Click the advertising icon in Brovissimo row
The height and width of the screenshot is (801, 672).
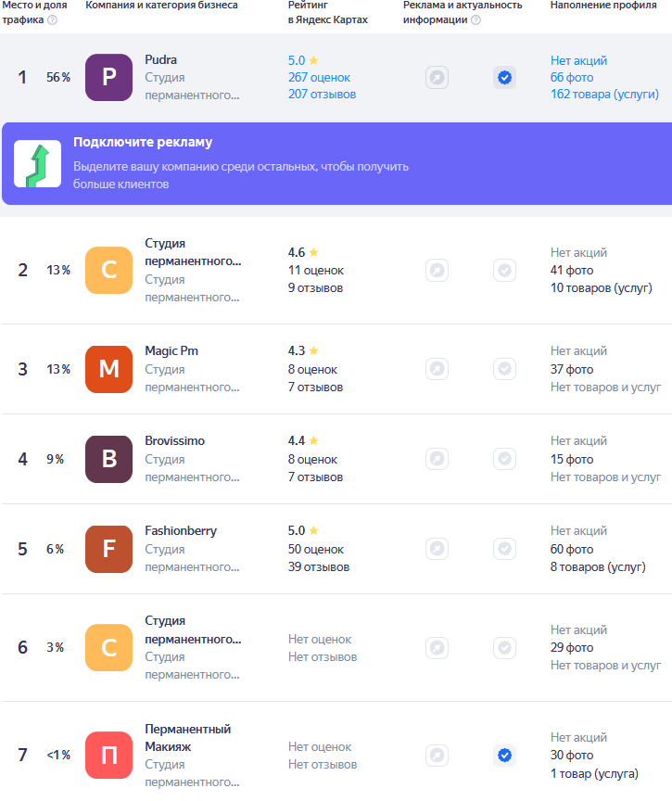coord(437,459)
